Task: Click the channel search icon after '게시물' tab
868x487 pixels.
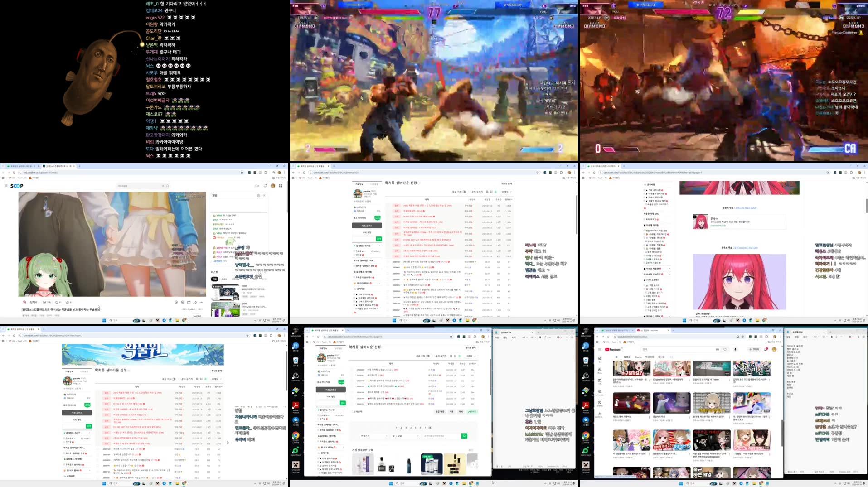Action: [671, 357]
